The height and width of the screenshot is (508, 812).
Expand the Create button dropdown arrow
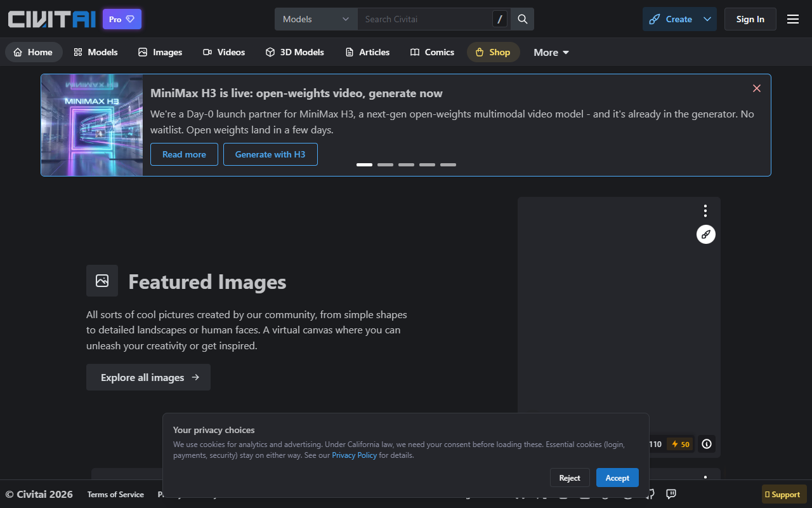coord(707,19)
